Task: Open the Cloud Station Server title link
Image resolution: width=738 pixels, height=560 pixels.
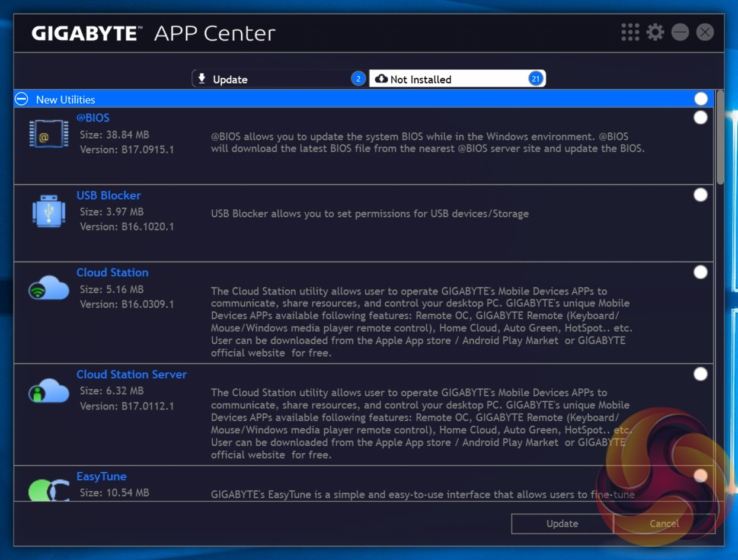Action: click(132, 375)
